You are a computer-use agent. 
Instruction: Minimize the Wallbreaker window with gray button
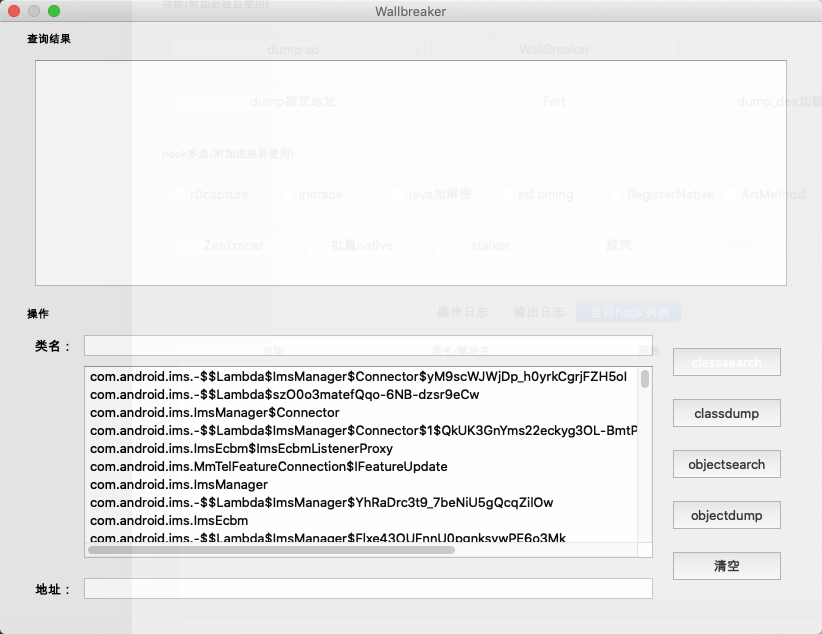(34, 11)
